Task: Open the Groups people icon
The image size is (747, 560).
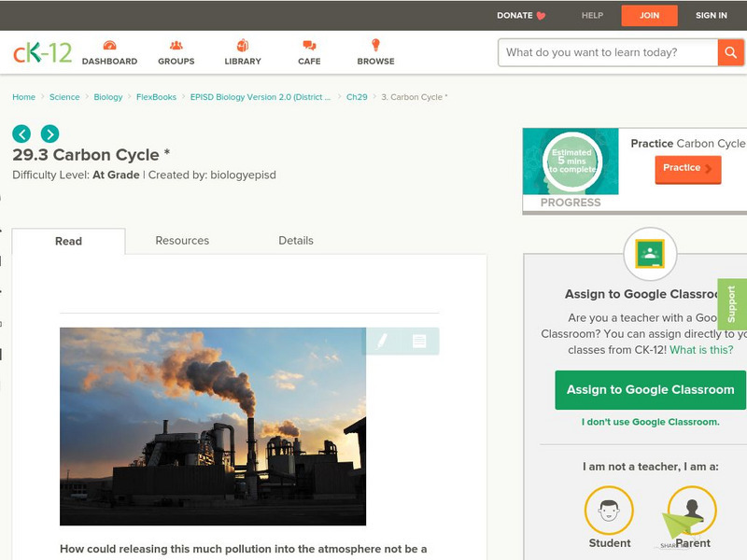Action: pos(176,45)
